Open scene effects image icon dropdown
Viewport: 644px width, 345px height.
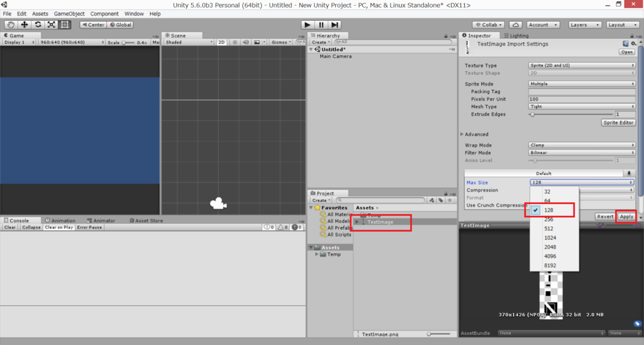260,42
